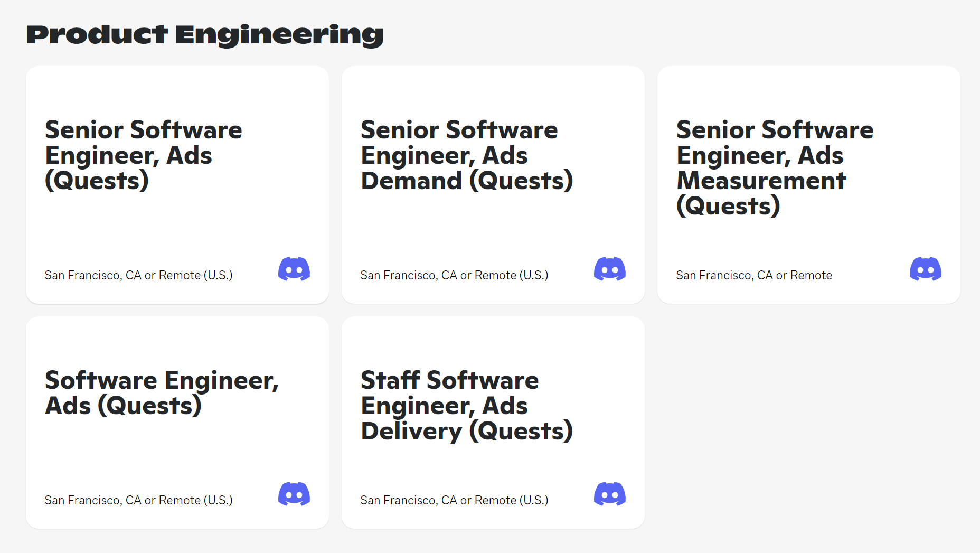Viewport: 980px width, 553px height.
Task: Click location text on the Ads Delivery card
Action: coord(454,500)
